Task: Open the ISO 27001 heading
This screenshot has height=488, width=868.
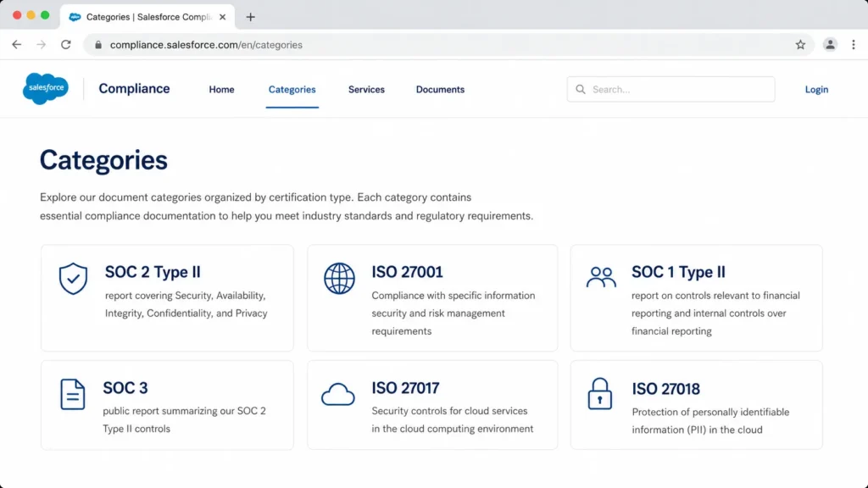Action: 408,272
